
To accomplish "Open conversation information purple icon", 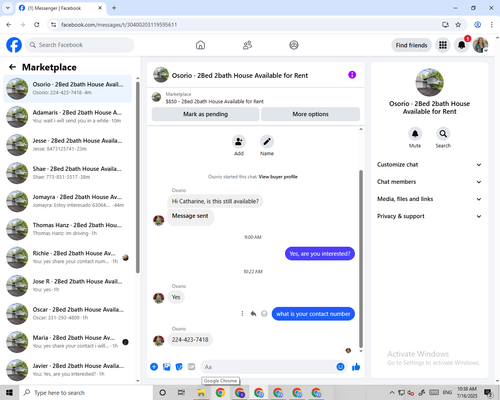I will (352, 75).
